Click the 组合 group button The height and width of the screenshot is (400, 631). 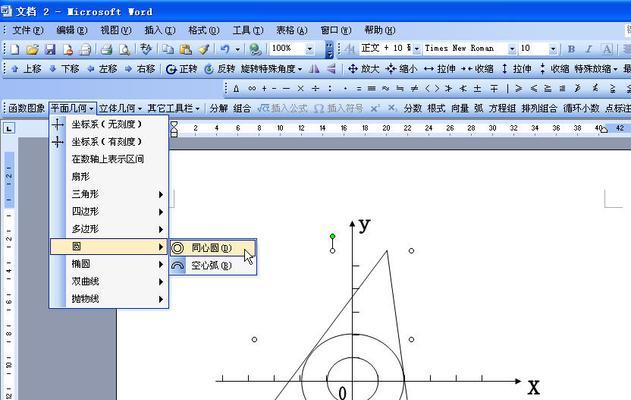(x=242, y=108)
